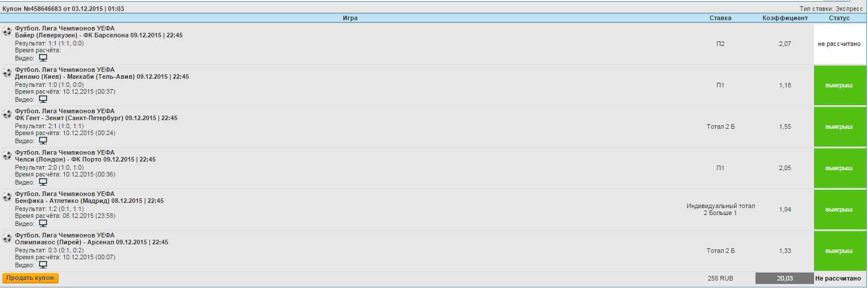Screen dimensions: 868x288
Task: Click football icon beside Олимпиакос - Арсенал row
Action: (x=7, y=238)
